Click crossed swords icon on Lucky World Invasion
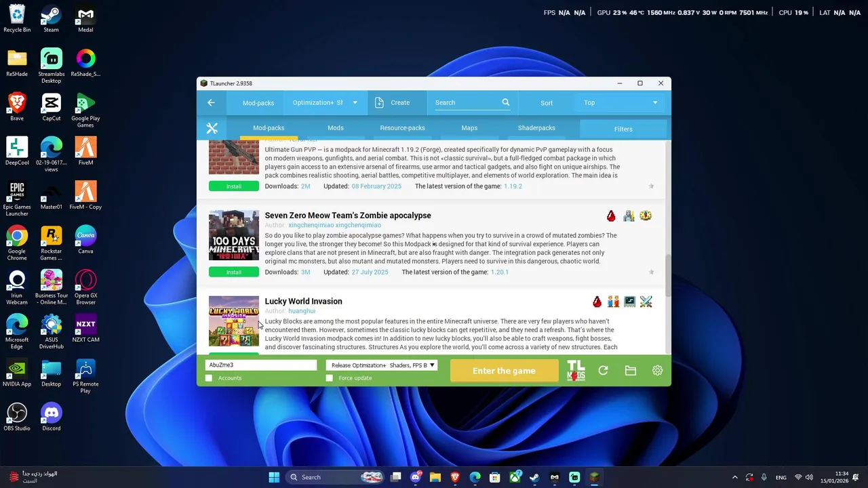 coord(646,302)
